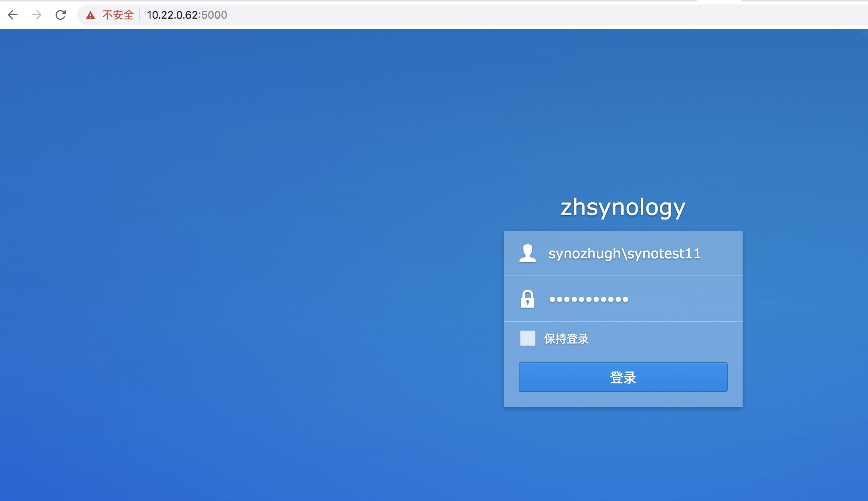Screen dimensions: 868x501
Task: Click the padlock icon beside password
Action: point(527,299)
